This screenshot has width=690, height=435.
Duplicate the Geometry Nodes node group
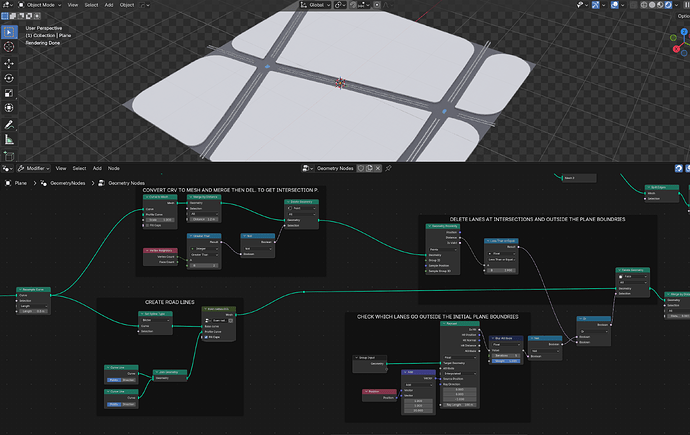370,168
